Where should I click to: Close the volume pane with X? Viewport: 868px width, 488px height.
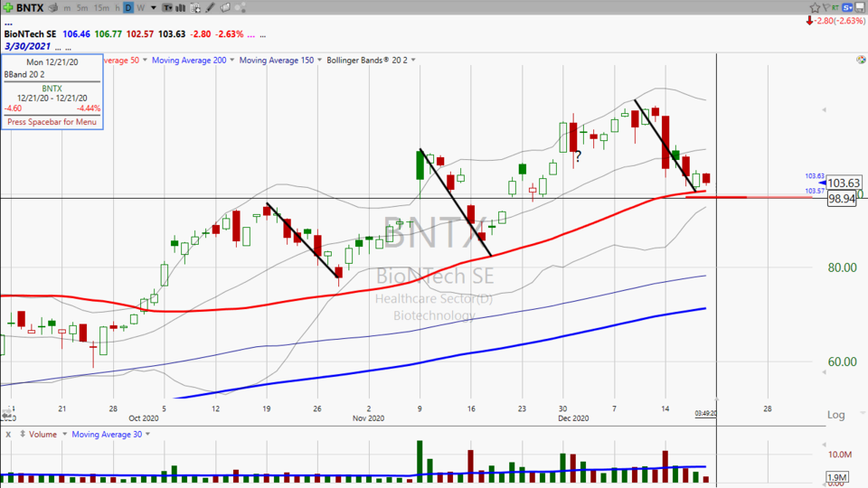(8, 435)
